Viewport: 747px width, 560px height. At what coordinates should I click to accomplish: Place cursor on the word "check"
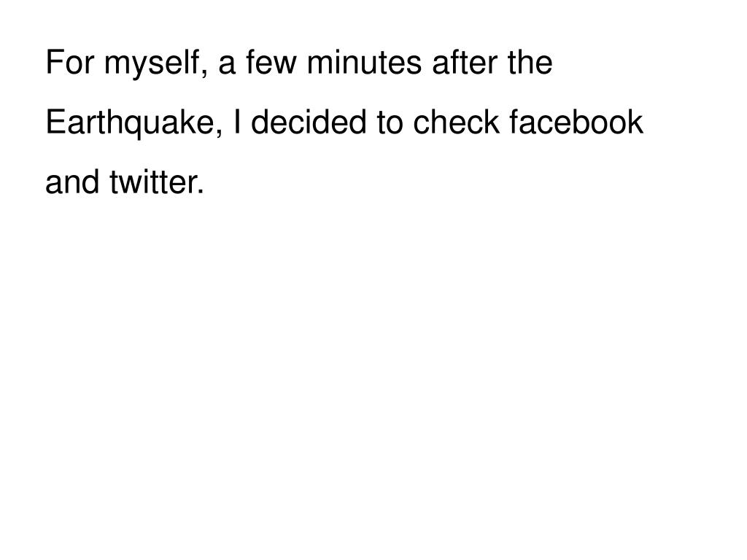pyautogui.click(x=456, y=122)
